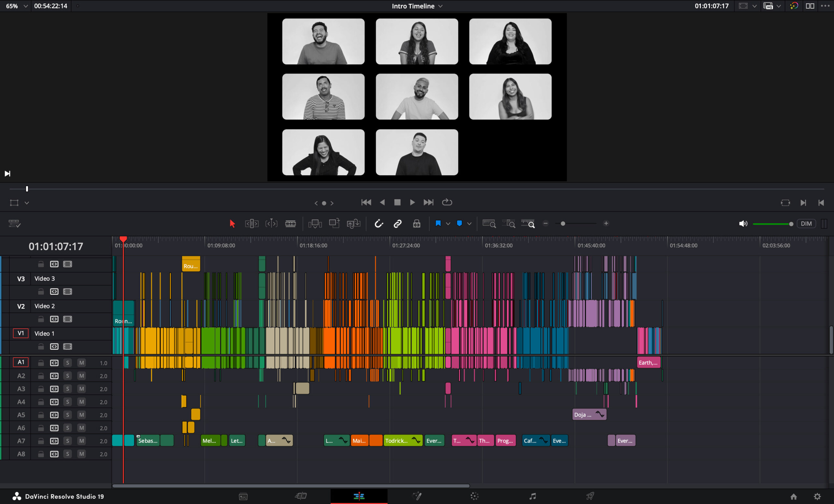Screen dimensions: 834x504
Task: Switch to the Cut page tab
Action: click(x=301, y=496)
